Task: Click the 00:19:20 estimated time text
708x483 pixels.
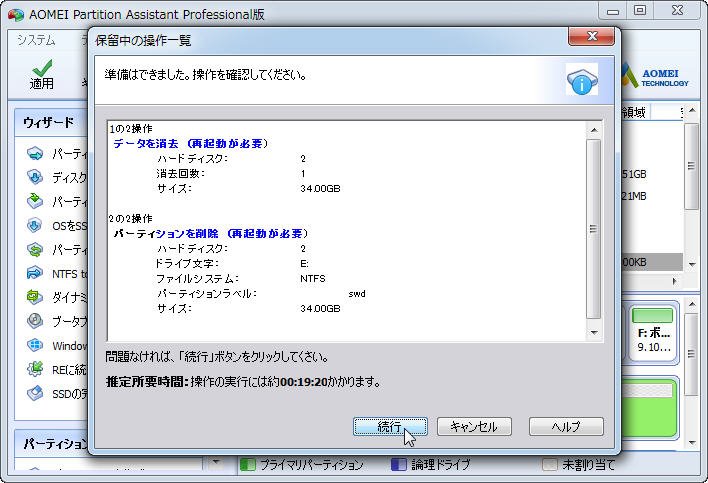Action: pos(304,382)
